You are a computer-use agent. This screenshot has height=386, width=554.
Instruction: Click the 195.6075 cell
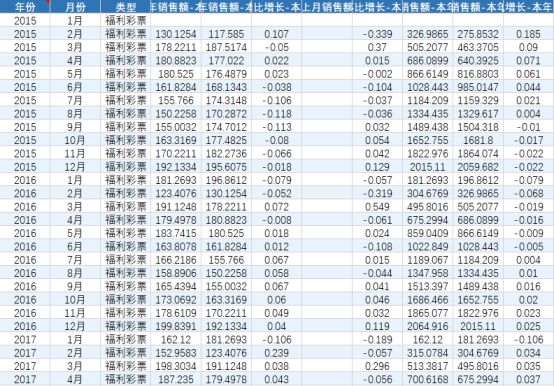226,167
